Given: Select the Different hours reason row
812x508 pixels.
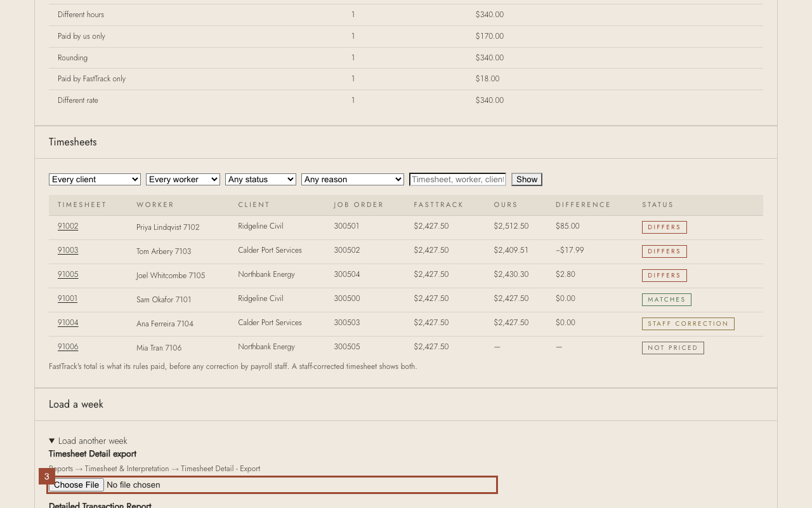Looking at the screenshot, I should (406, 15).
